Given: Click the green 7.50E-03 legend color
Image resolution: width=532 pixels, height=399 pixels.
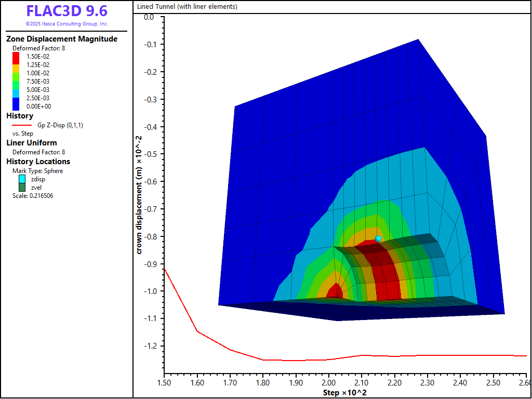Looking at the screenshot, I should [16, 82].
